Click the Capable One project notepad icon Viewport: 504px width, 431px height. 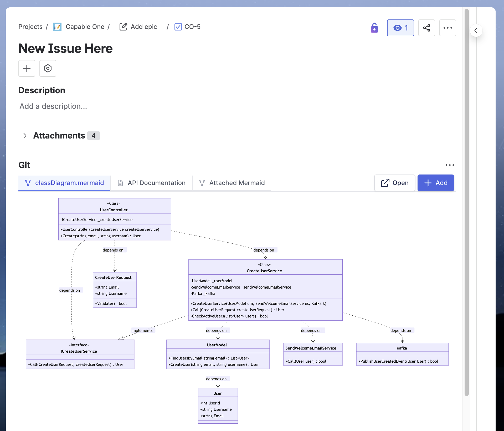[x=57, y=27]
